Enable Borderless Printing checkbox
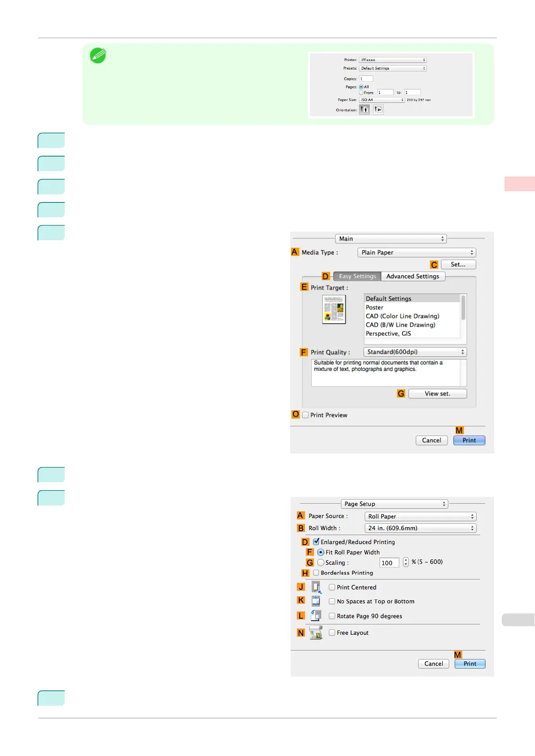The width and height of the screenshot is (535, 756). 316,573
